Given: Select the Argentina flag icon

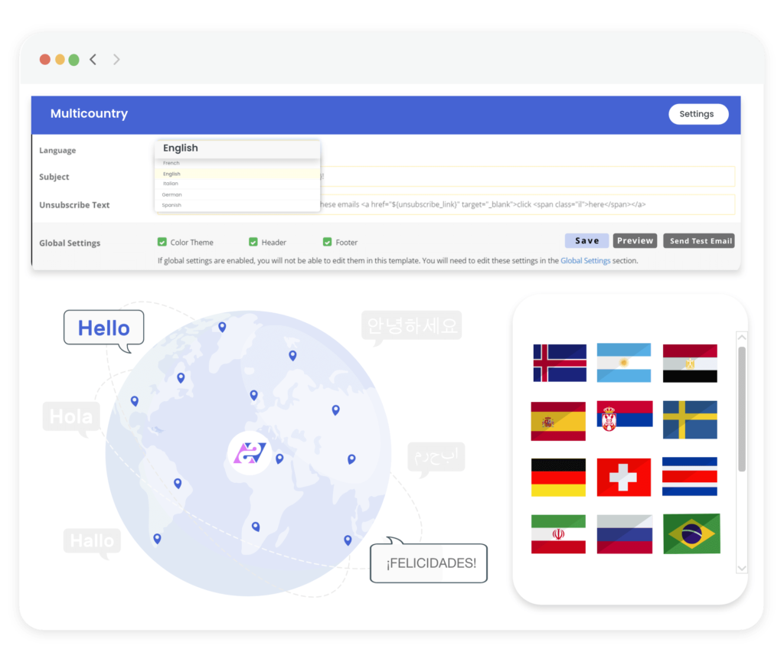Looking at the screenshot, I should (x=623, y=363).
